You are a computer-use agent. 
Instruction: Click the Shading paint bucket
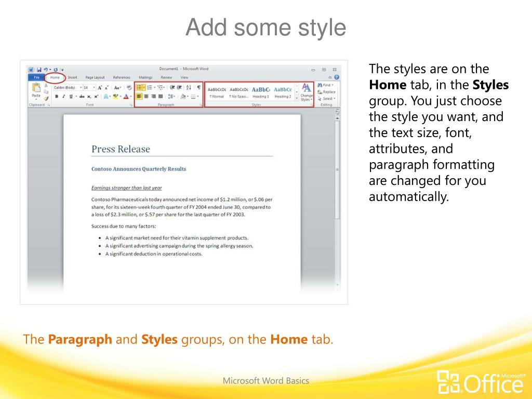183,96
